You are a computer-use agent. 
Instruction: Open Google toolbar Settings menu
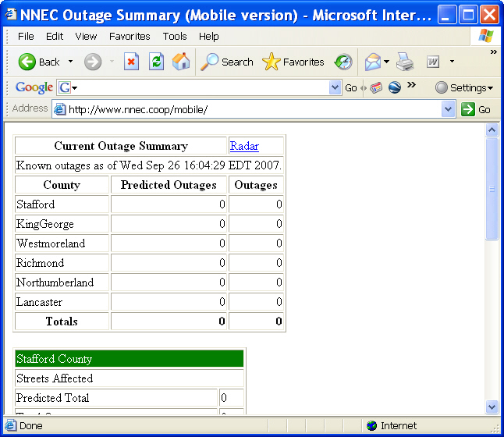click(x=464, y=87)
